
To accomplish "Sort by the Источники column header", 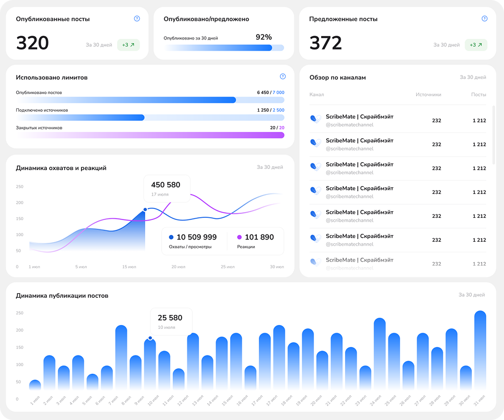I will click(x=428, y=94).
